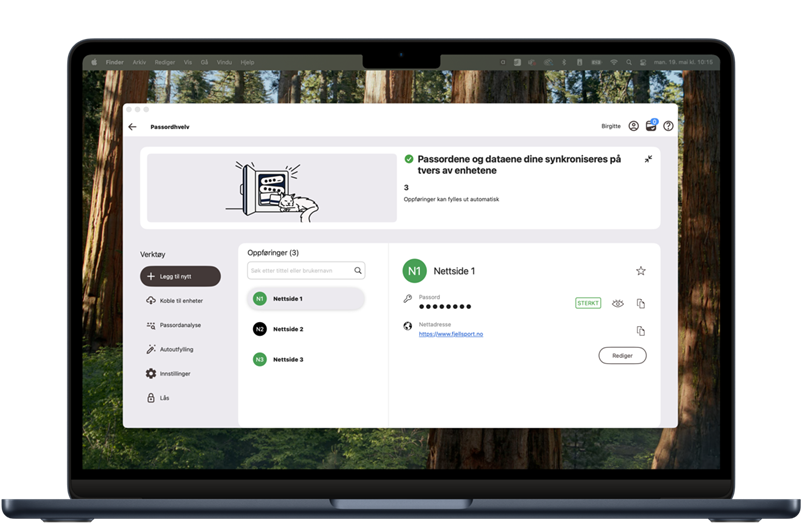803x524 pixels.
Task: Copy the Nettadresse using the copy icon
Action: [x=641, y=330]
